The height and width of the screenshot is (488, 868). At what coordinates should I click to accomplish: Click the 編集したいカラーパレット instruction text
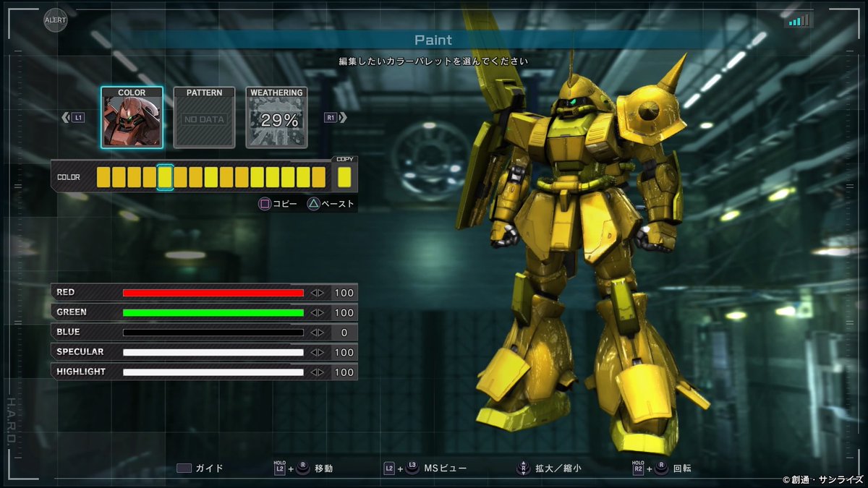click(433, 61)
